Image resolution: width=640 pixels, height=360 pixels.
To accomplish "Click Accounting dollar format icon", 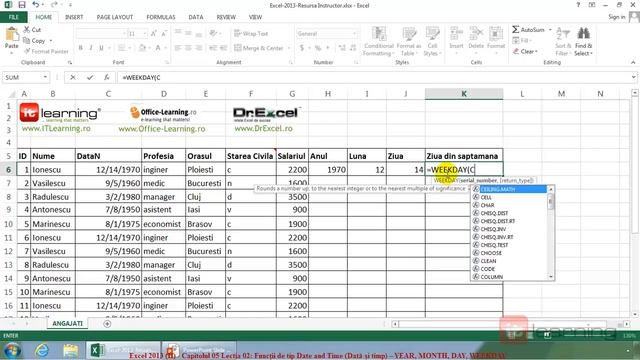I will point(302,48).
